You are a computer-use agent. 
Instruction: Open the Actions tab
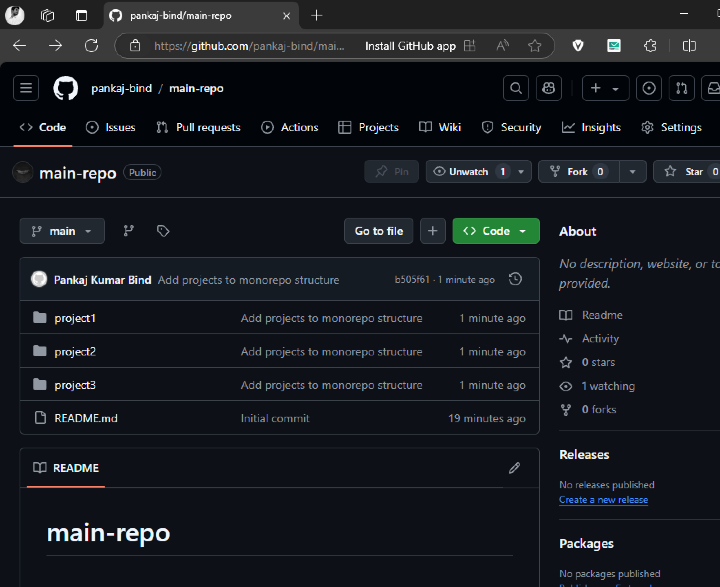click(290, 127)
